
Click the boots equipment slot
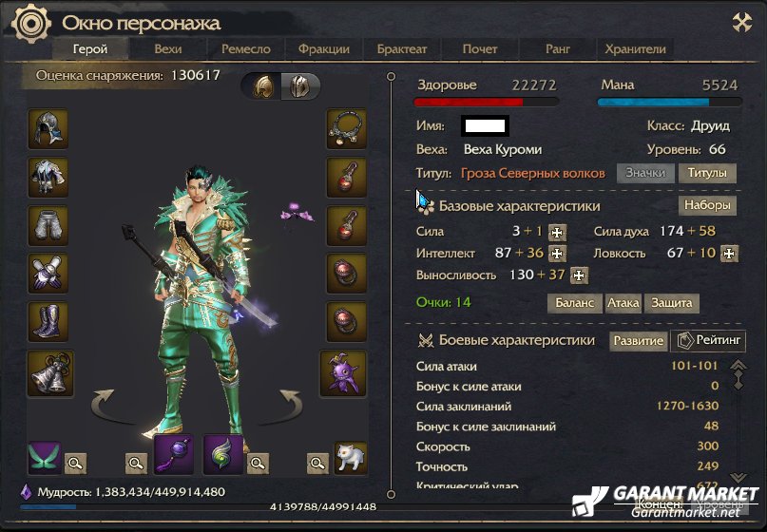(48, 322)
